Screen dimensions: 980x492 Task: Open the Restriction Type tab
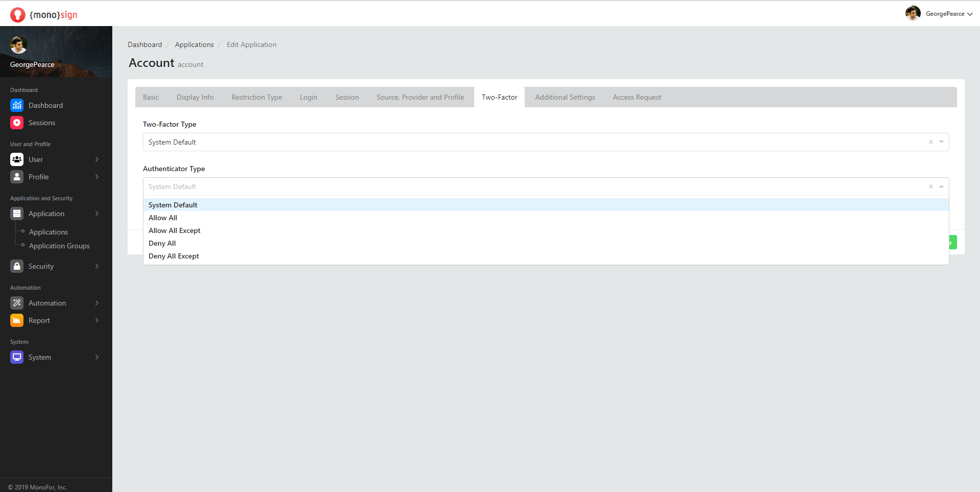257,97
